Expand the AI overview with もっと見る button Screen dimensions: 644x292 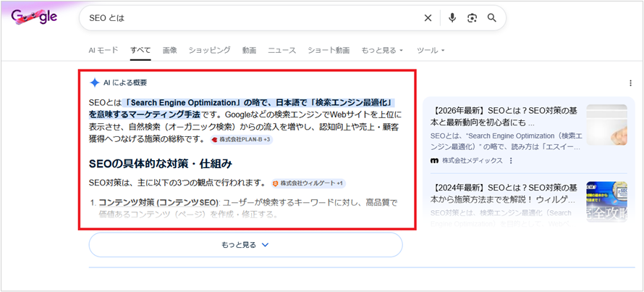245,245
